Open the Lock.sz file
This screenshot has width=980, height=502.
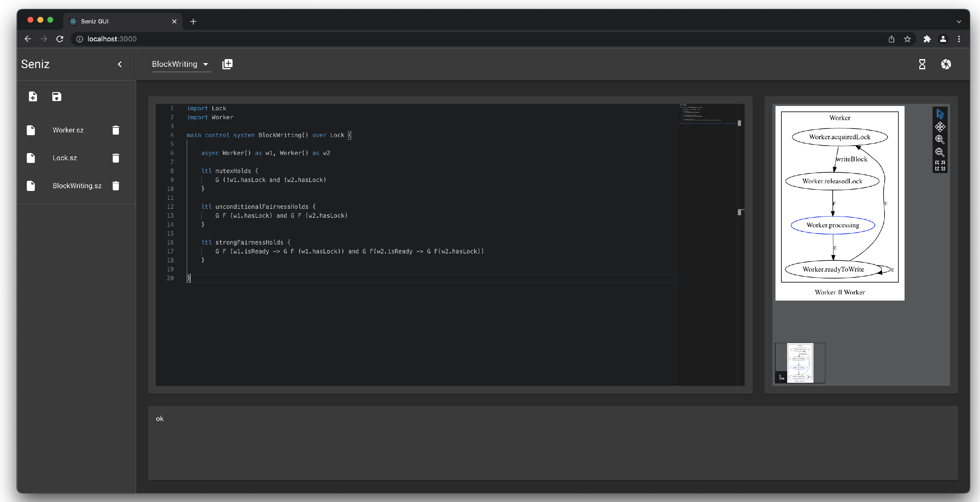click(65, 158)
